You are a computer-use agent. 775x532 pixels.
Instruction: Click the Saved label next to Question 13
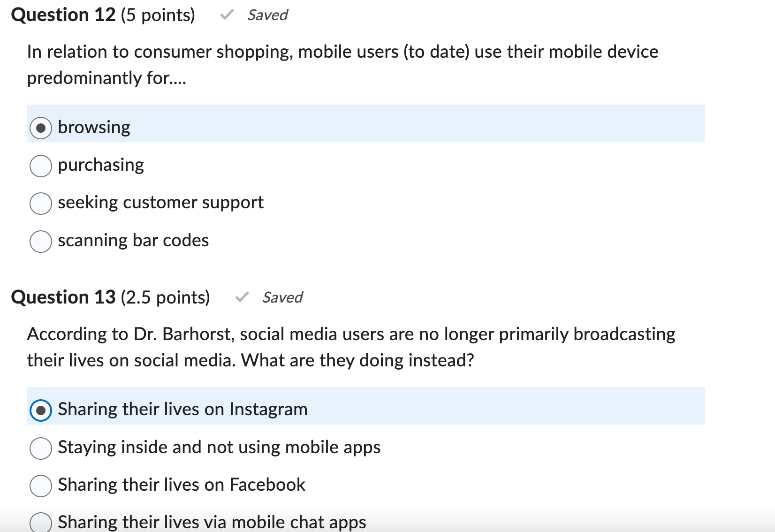pos(282,297)
